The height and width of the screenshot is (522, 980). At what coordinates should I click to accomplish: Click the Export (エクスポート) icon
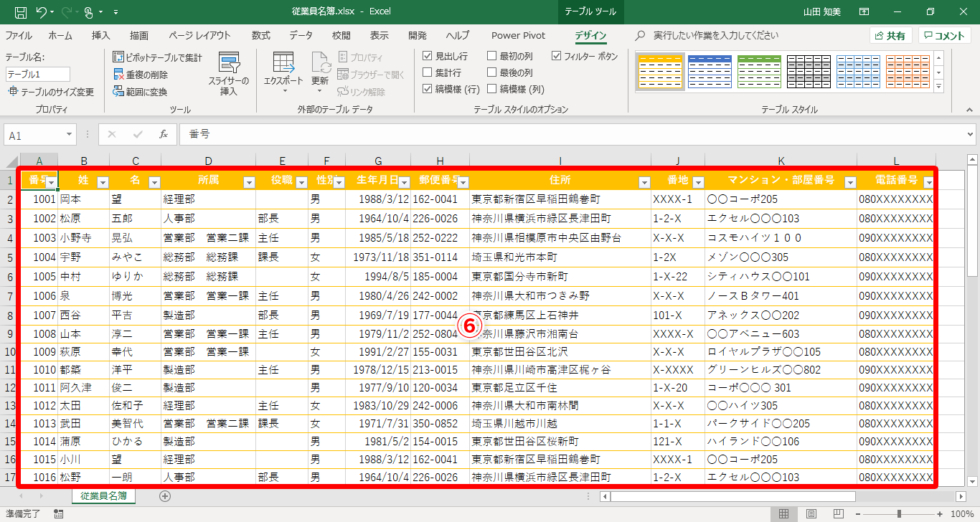[x=283, y=63]
